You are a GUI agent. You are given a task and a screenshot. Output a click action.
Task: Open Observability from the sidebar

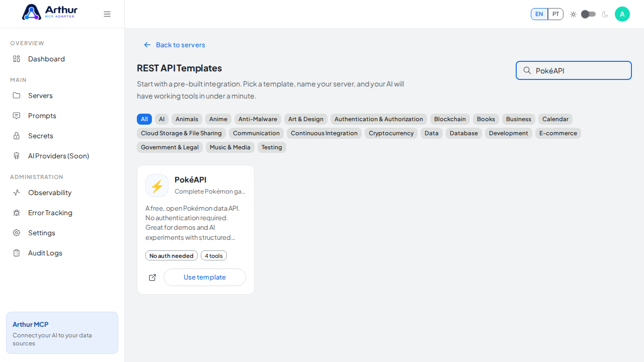[x=62, y=193]
